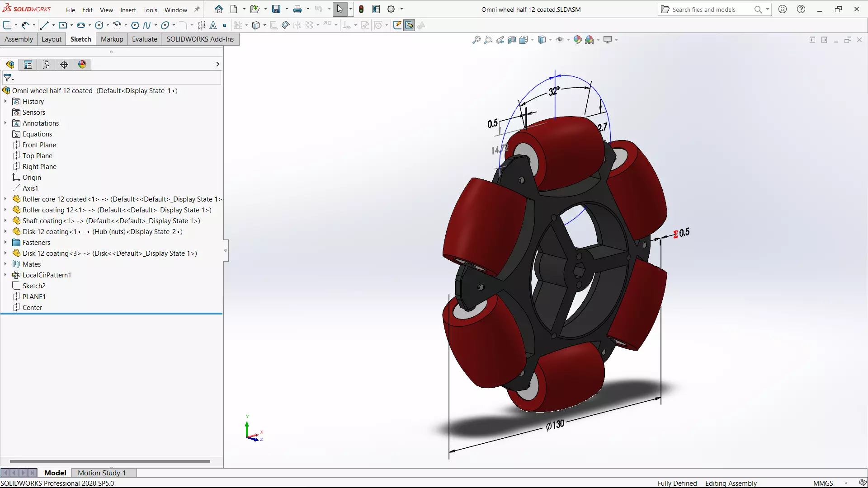Viewport: 868px width, 488px height.
Task: Expand Roller core 12 coated component
Action: pos(5,199)
